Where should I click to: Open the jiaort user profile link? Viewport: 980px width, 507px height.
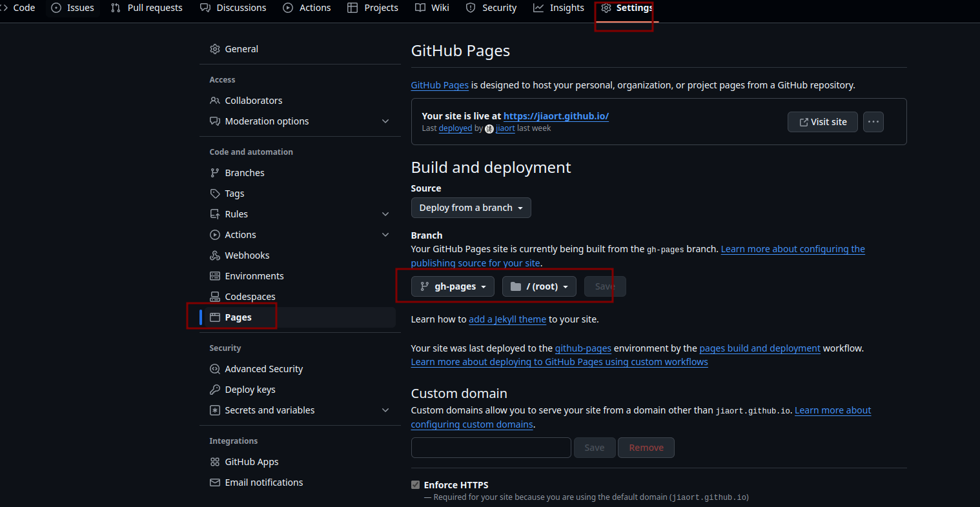point(505,128)
